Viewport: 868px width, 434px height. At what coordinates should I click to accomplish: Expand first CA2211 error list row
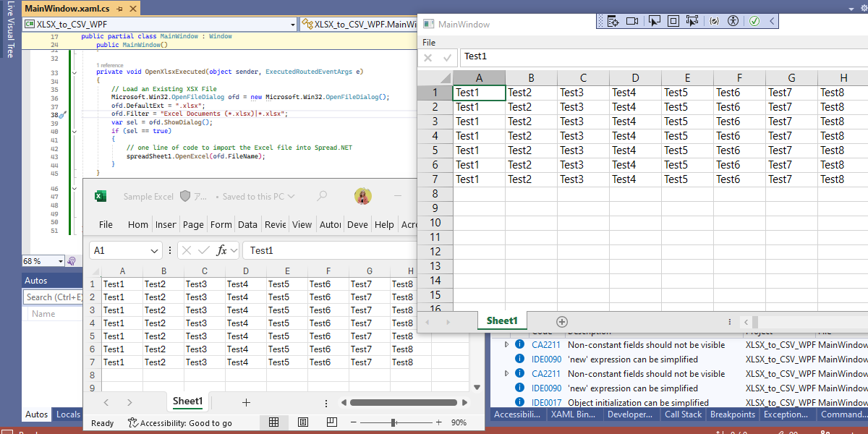[x=506, y=345]
